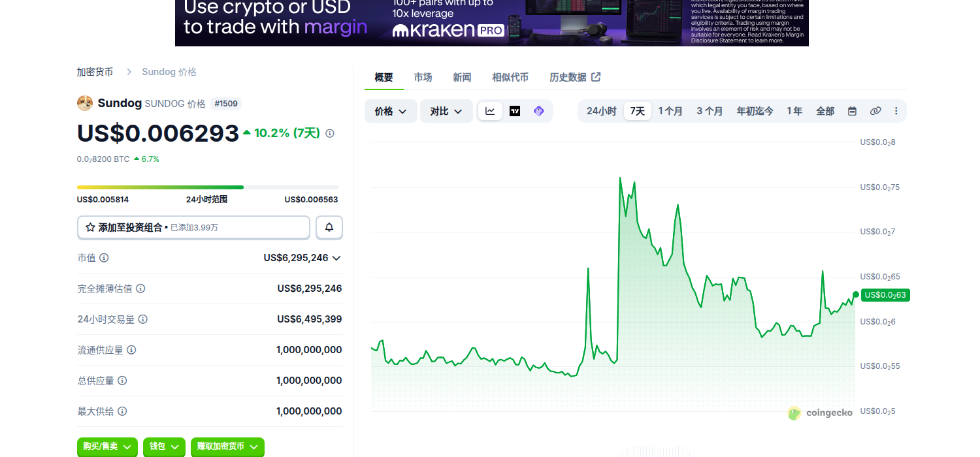Open the 钱包 dropdown button
Image resolution: width=980 pixels, height=457 pixels.
(164, 447)
